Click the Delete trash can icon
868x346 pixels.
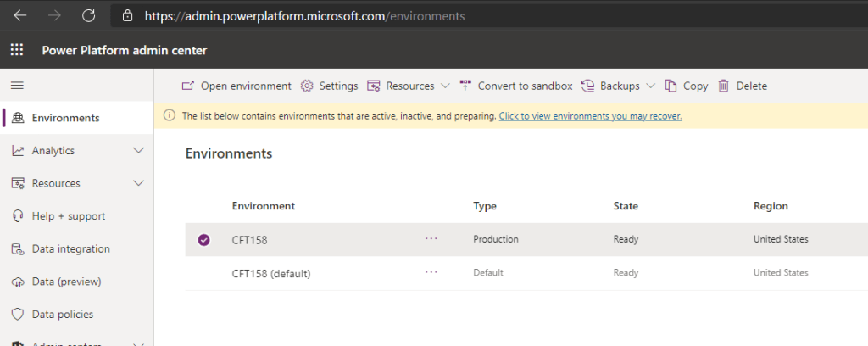click(724, 86)
